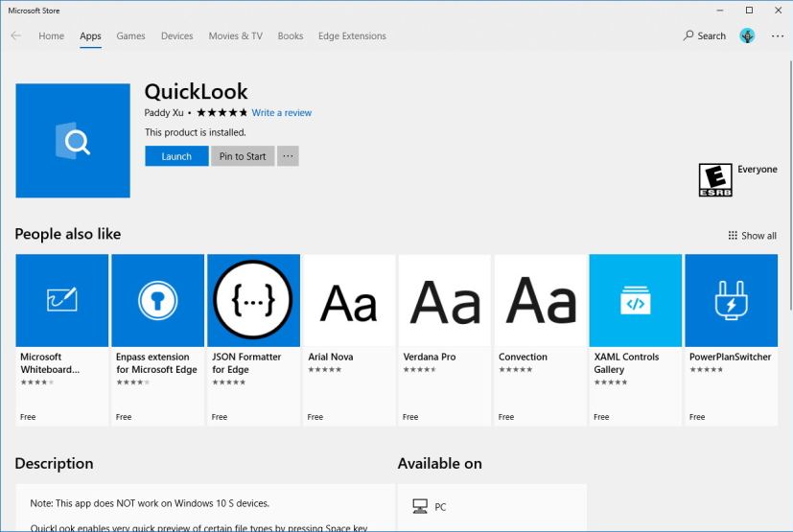
Task: Click the ESRB Everyone rating badge
Action: (x=715, y=179)
